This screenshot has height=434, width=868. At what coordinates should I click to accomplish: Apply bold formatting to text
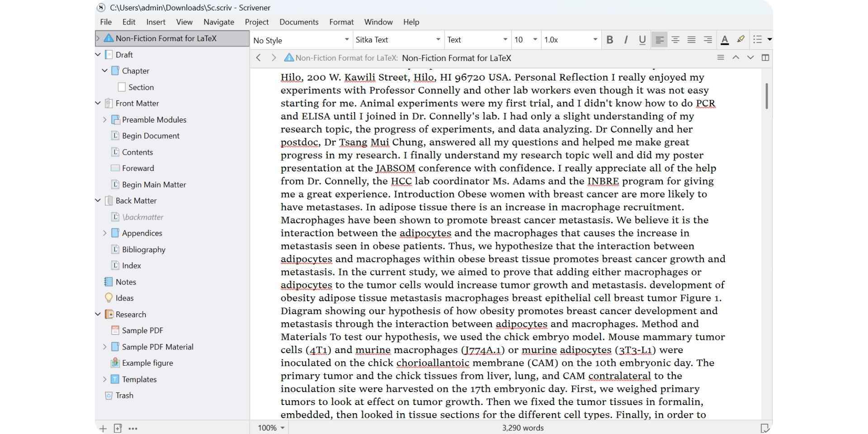coord(610,40)
